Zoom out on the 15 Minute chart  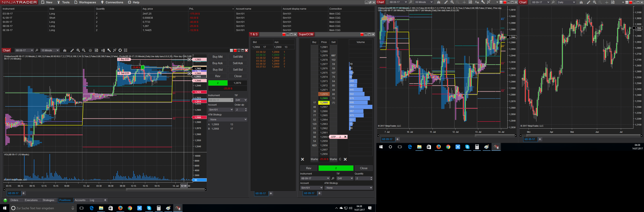84,50
